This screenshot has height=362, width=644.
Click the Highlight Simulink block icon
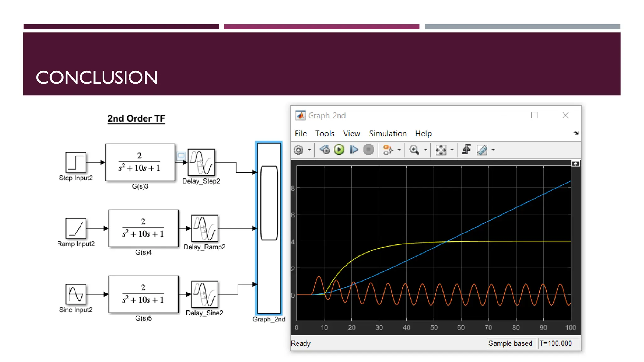point(387,150)
